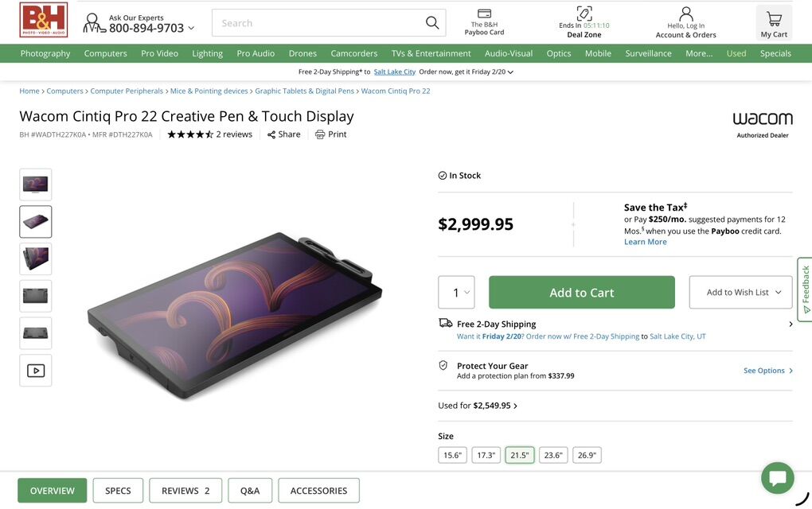The width and height of the screenshot is (812, 509).
Task: Open the shopping cart icon
Action: 774,19
